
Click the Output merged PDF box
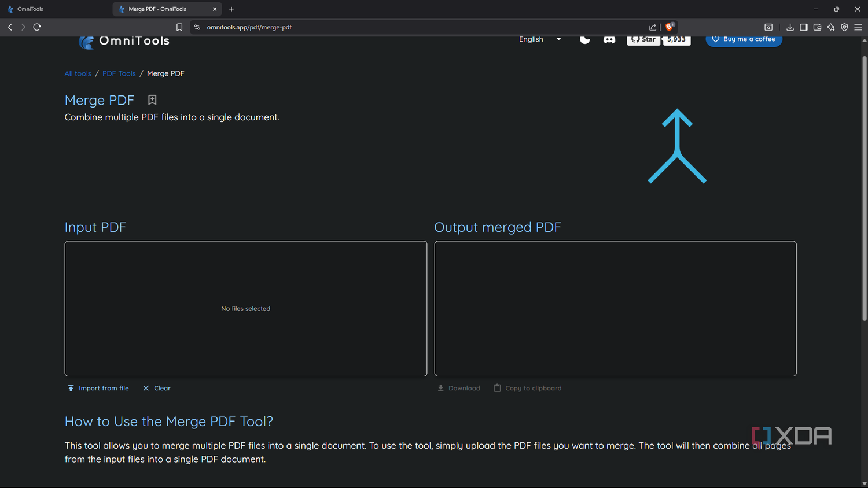point(615,309)
